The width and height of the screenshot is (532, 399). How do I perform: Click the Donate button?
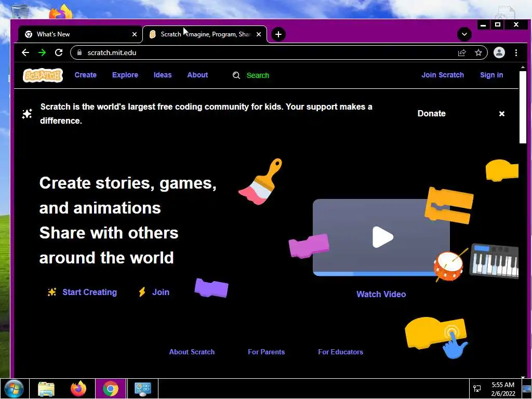click(431, 114)
